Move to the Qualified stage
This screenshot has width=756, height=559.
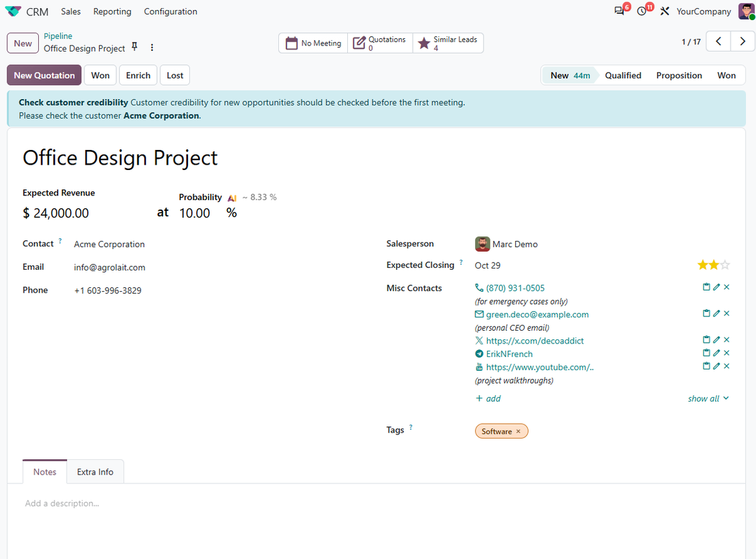tap(623, 75)
